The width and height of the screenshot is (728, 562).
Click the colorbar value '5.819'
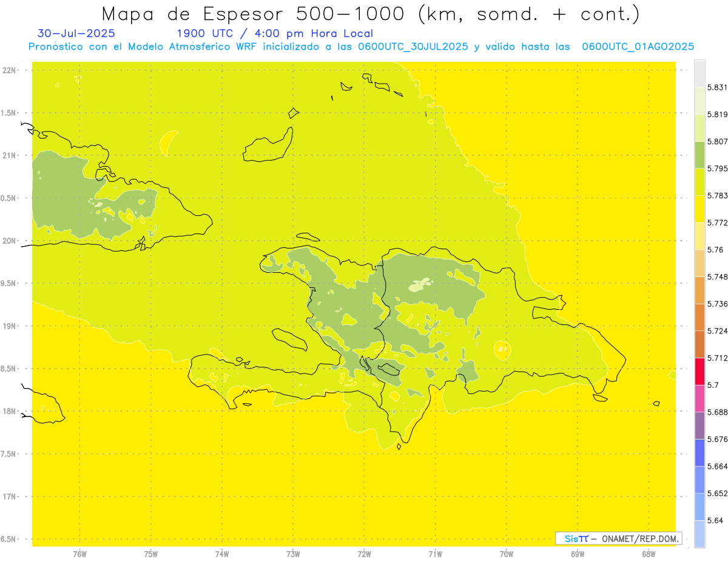click(717, 115)
